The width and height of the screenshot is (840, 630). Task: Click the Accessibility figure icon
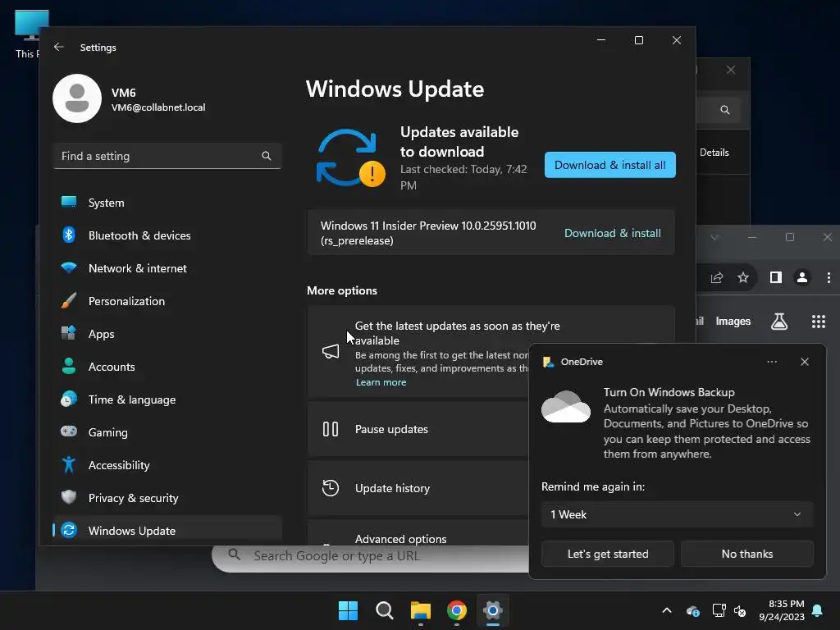69,464
